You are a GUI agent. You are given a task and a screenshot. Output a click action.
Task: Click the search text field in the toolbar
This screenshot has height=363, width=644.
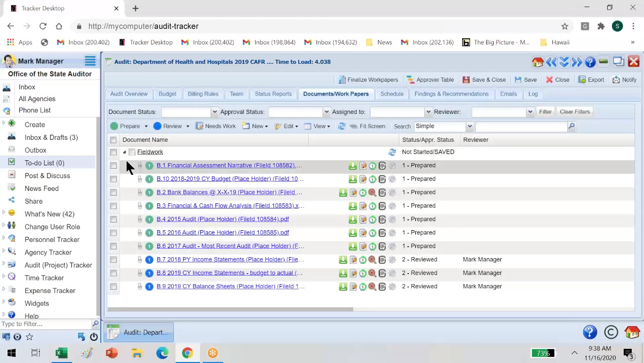pyautogui.click(x=521, y=126)
